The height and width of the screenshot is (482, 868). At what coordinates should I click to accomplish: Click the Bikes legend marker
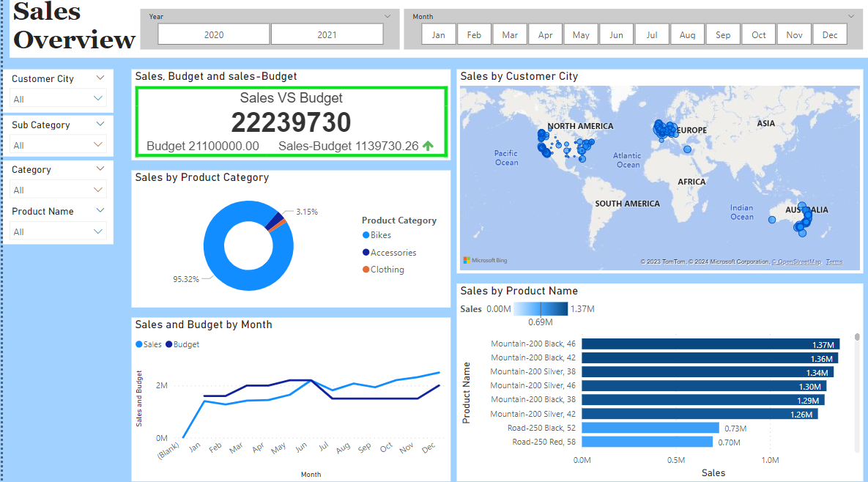click(366, 235)
